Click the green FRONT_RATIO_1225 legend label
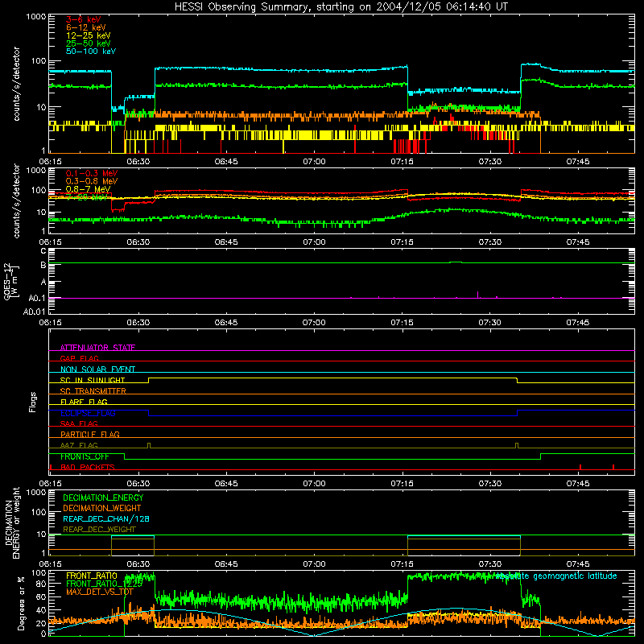Viewport: 644px width, 644px height. click(x=104, y=584)
